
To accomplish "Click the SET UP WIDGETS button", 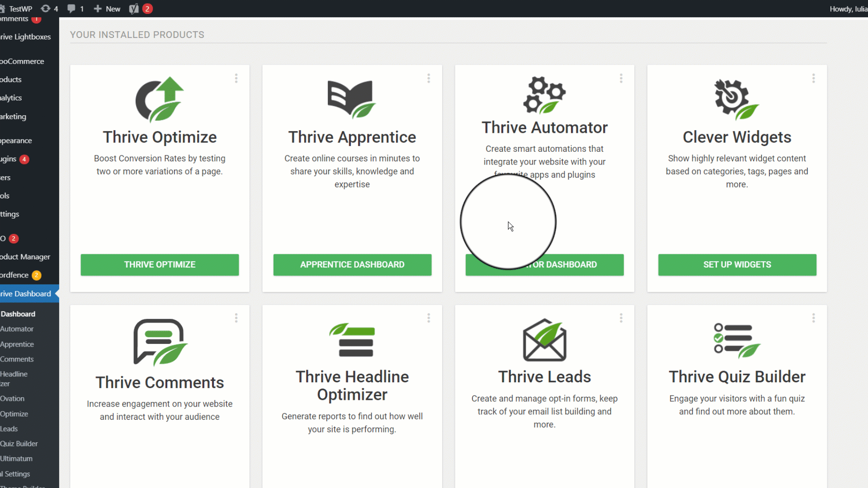I will point(736,264).
